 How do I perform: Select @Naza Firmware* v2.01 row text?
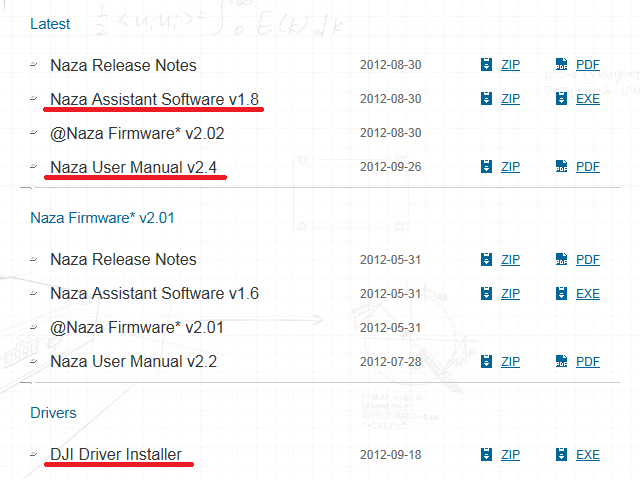pos(137,327)
